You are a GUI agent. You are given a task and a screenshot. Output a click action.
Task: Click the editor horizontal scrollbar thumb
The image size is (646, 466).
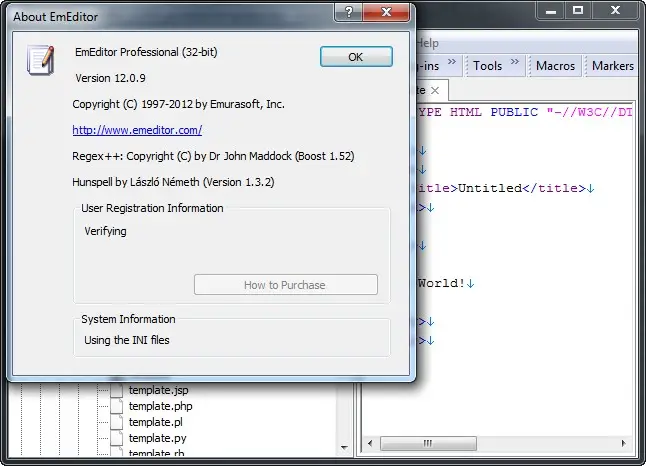tap(428, 443)
